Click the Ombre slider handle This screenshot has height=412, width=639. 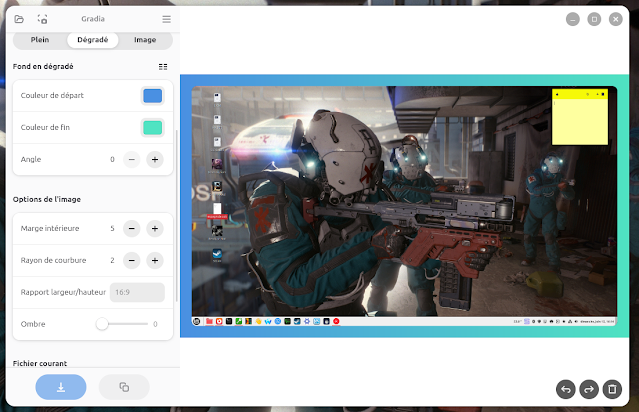(x=102, y=324)
